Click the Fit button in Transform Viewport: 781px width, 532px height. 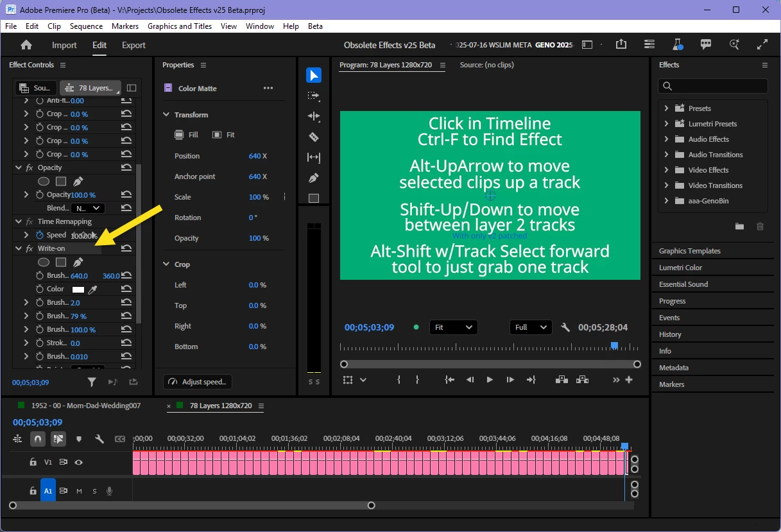[x=224, y=135]
